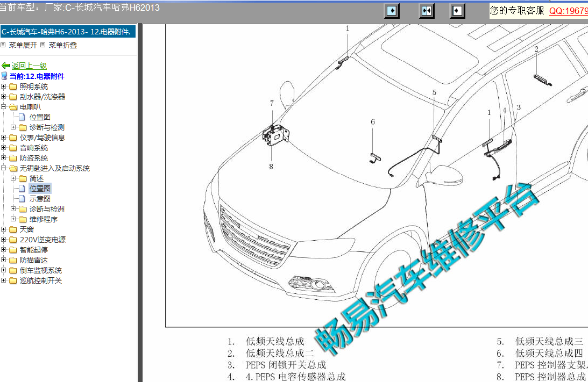Click the folder icon for 防撞雷达

(x=13, y=260)
